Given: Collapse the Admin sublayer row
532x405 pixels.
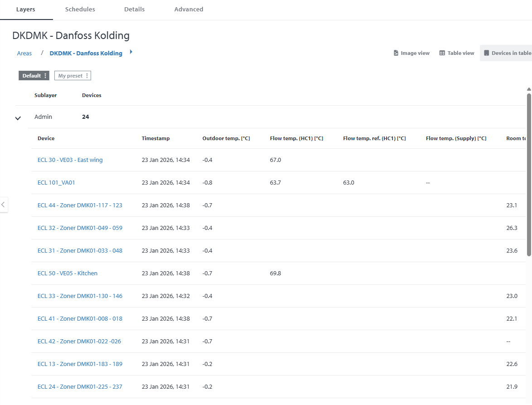Looking at the screenshot, I should pos(18,118).
